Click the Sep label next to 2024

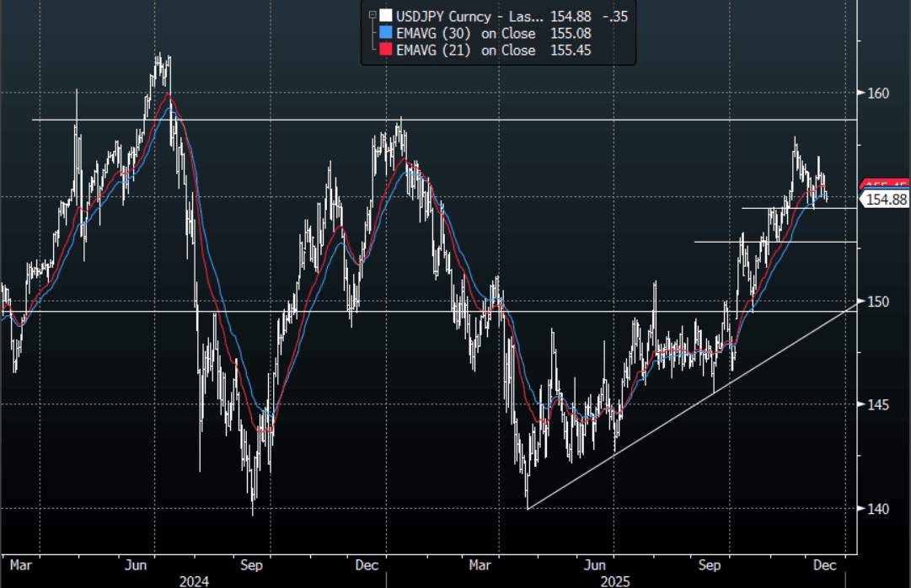[x=251, y=564]
